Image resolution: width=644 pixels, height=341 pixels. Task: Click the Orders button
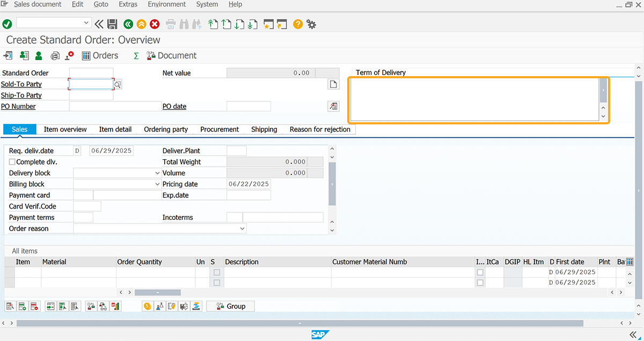(100, 56)
